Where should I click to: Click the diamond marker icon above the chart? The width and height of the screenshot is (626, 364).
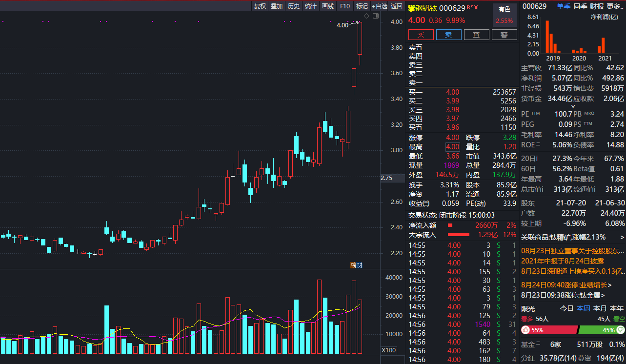[367, 16]
